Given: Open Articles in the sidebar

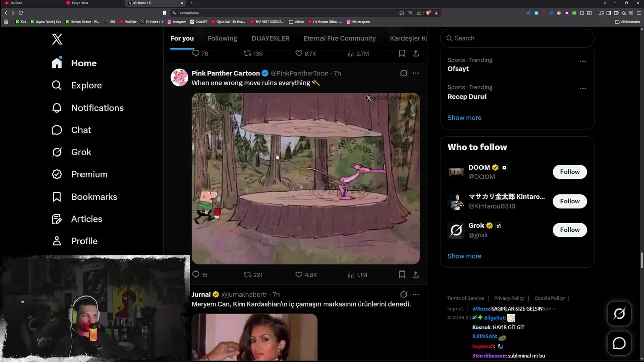Looking at the screenshot, I should pos(76,219).
